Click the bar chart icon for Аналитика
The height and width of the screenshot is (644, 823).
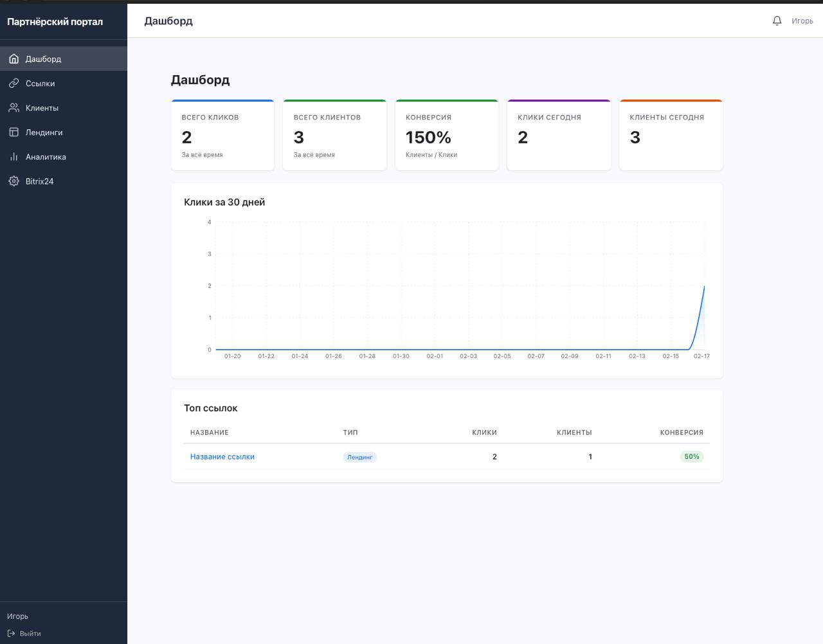pyautogui.click(x=14, y=157)
